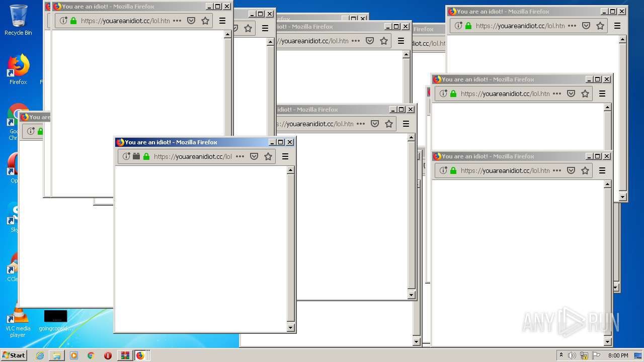Save to Pocket in middle-right Firefox window
This screenshot has height=362, width=644.
[571, 94]
